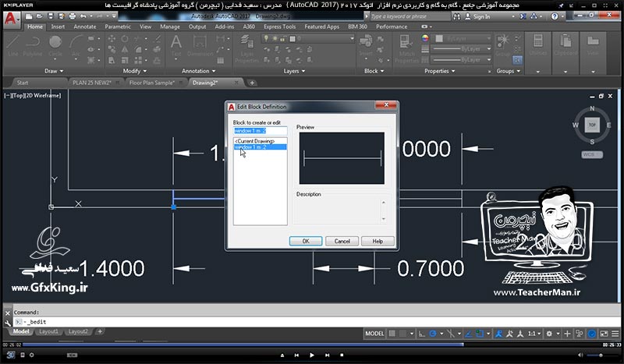624x364 pixels.
Task: Select the Line tool in Draw panel
Action: click(x=12, y=45)
